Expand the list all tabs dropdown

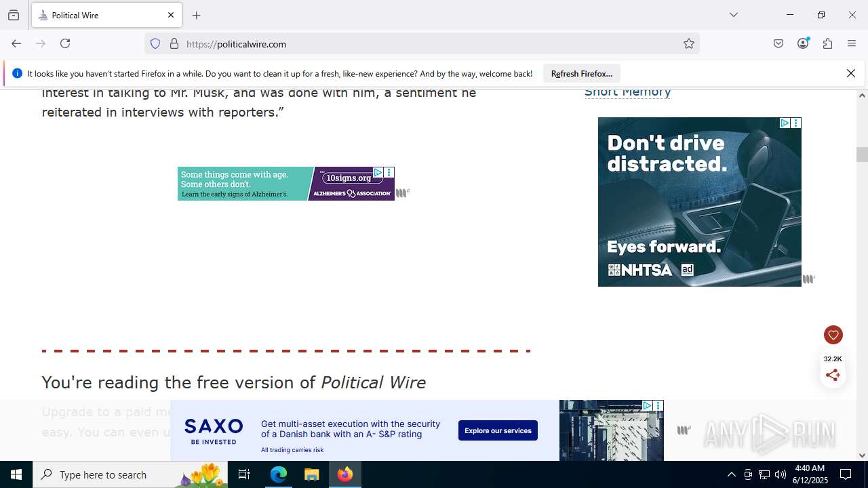pyautogui.click(x=734, y=15)
